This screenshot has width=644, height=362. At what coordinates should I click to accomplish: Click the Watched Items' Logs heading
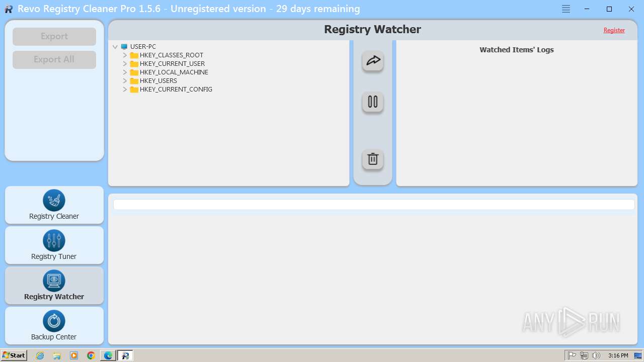point(517,50)
